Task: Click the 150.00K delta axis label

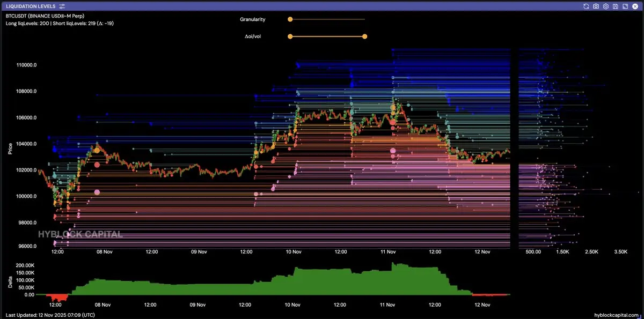Action: point(25,273)
